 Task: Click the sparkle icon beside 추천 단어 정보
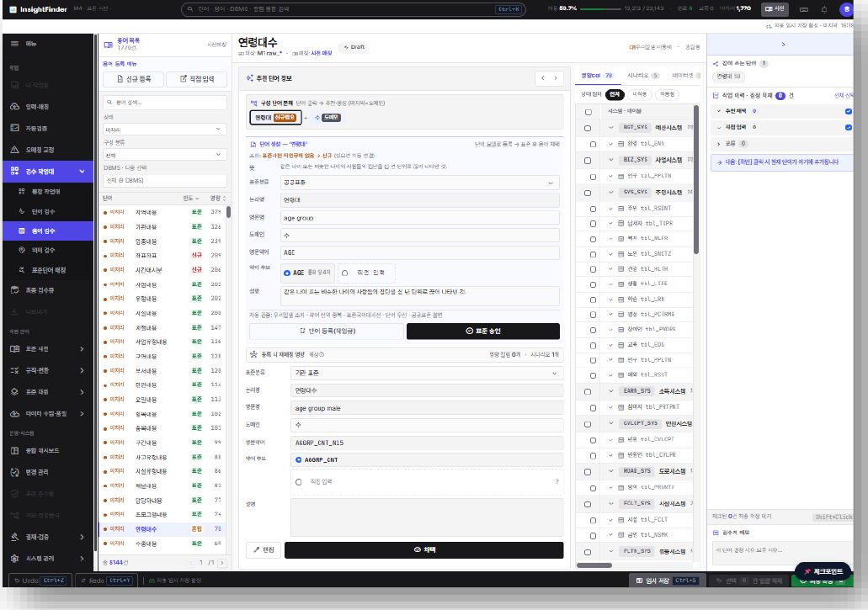coord(250,78)
